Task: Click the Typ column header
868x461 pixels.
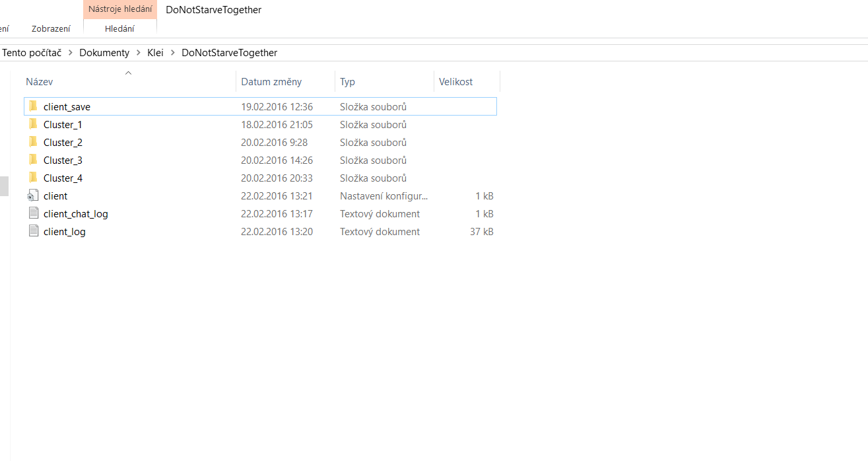Action: (347, 82)
